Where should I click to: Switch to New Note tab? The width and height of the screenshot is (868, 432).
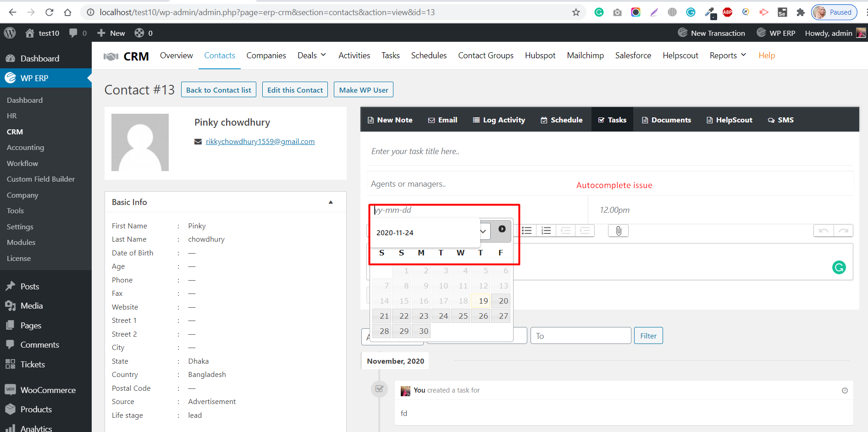pyautogui.click(x=390, y=120)
